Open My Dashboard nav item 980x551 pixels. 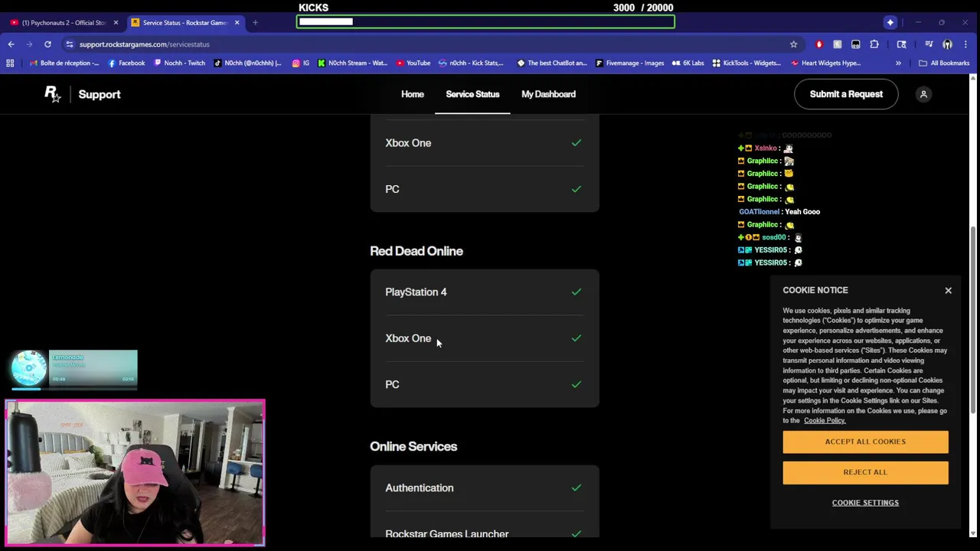pyautogui.click(x=548, y=94)
